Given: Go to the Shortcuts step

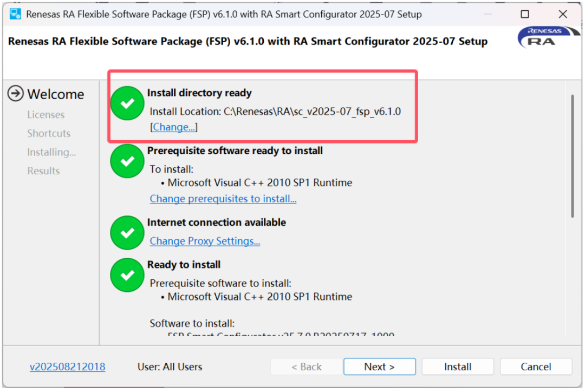Looking at the screenshot, I should pos(49,133).
